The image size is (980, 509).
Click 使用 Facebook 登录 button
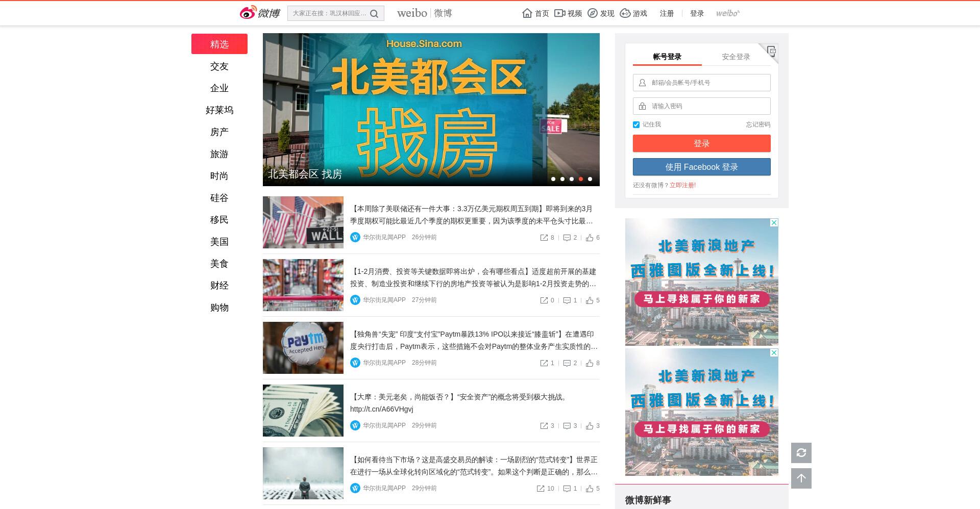click(701, 167)
